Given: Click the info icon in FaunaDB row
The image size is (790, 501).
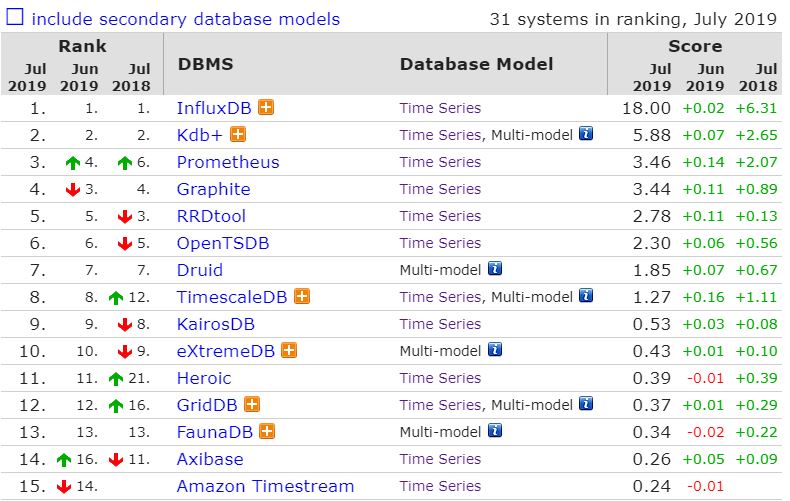Looking at the screenshot, I should coord(495,430).
